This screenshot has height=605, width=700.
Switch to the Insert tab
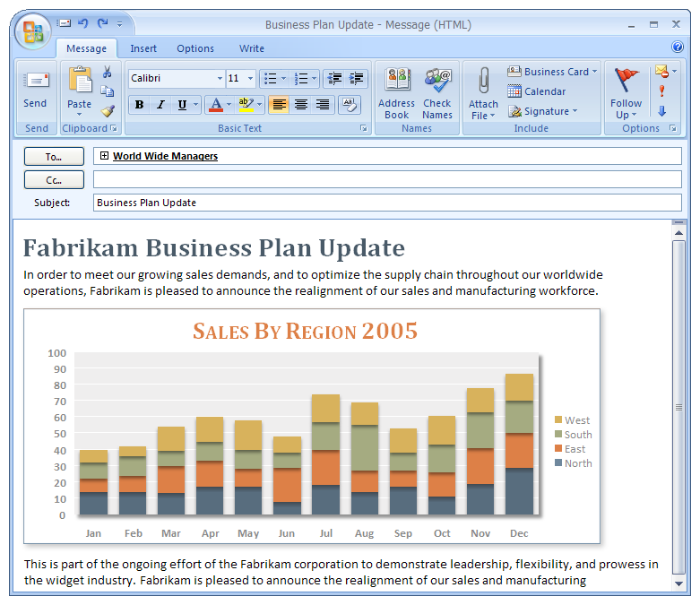143,48
